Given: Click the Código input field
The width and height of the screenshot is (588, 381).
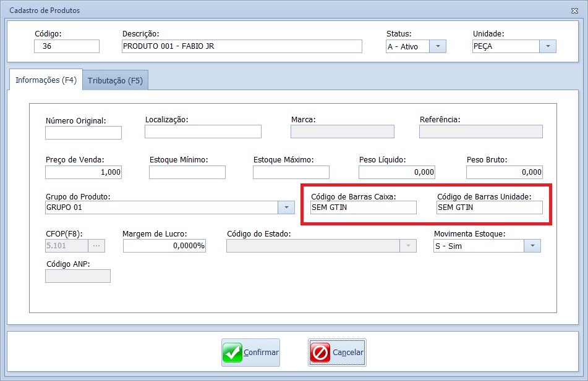Looking at the screenshot, I should pyautogui.click(x=67, y=46).
